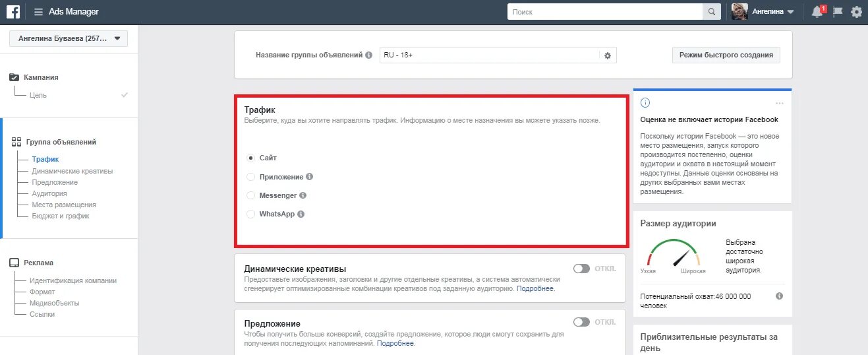Viewport: 868px width, 355px height.
Task: Open settings gear in the top bar
Action: [856, 11]
